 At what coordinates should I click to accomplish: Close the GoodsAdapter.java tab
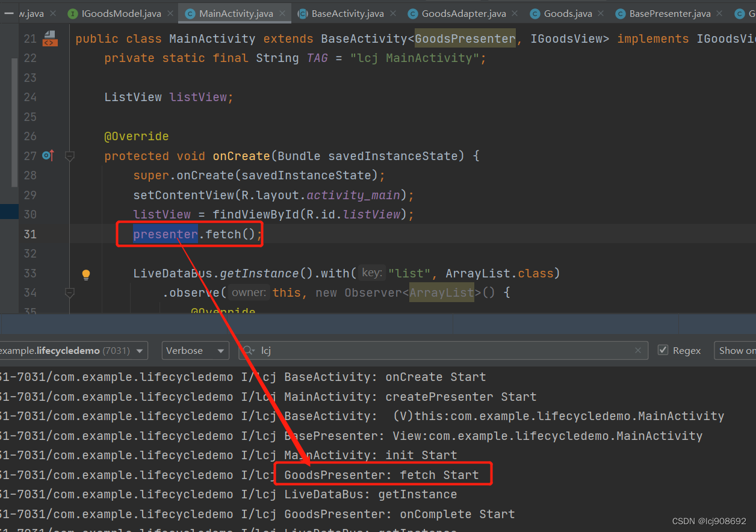point(515,13)
